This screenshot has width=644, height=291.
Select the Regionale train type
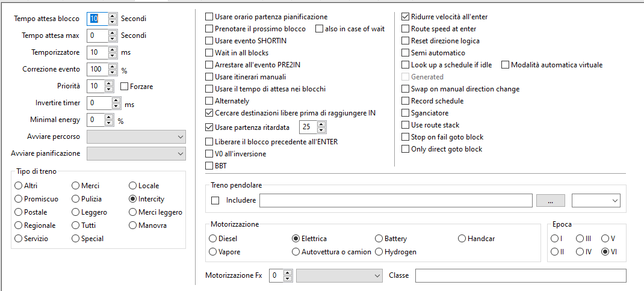pos(19,225)
